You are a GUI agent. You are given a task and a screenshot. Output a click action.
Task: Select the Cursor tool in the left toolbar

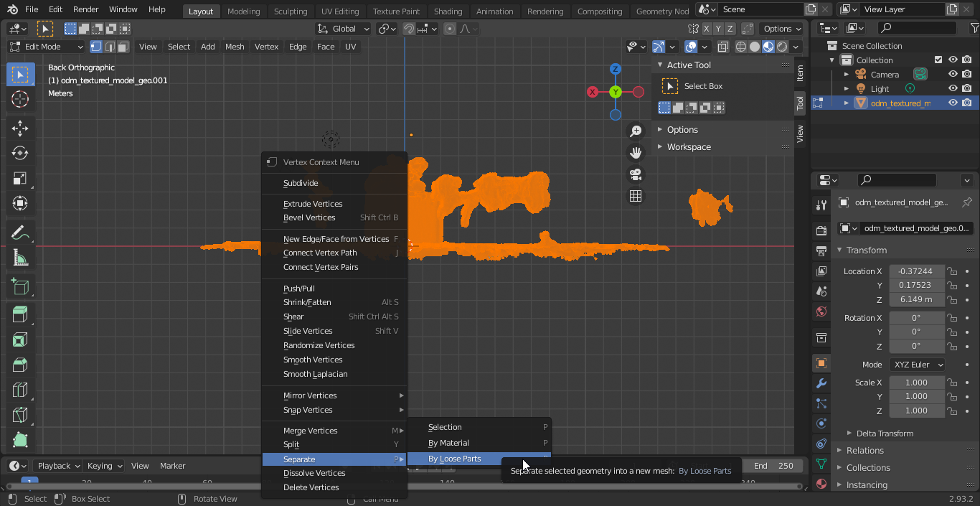click(20, 100)
